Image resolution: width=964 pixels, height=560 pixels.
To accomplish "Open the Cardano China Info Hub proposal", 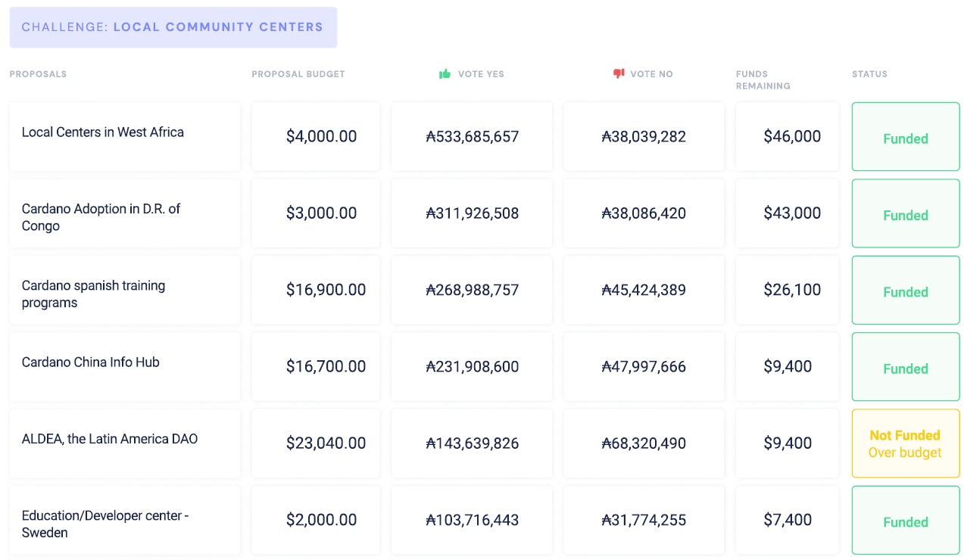I will pos(91,362).
